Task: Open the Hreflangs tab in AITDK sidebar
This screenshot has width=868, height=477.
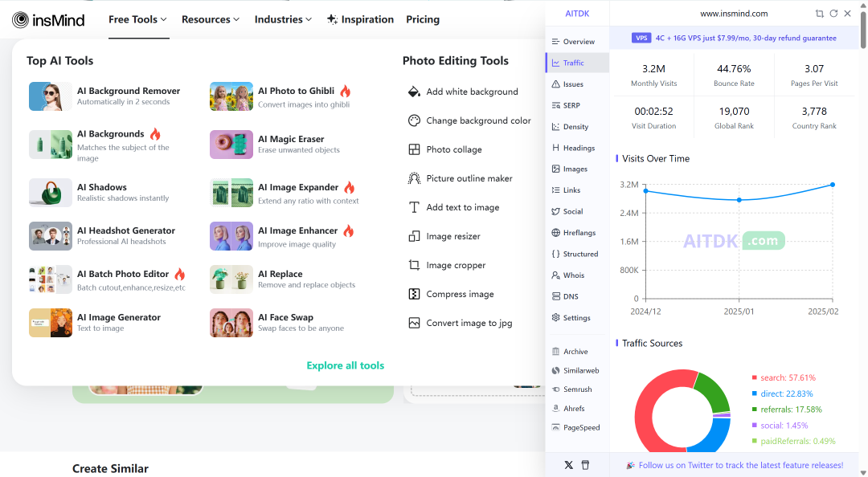Action: pos(577,232)
